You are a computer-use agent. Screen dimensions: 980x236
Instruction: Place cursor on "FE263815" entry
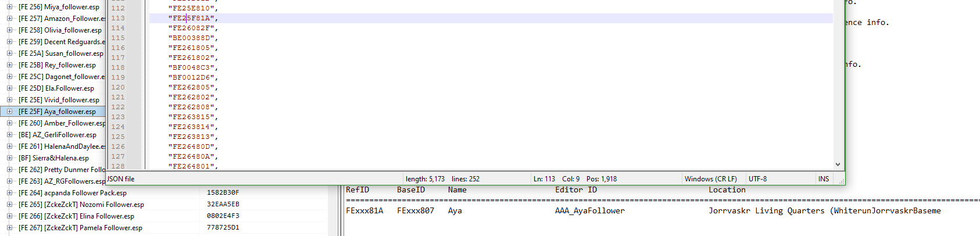click(x=193, y=117)
